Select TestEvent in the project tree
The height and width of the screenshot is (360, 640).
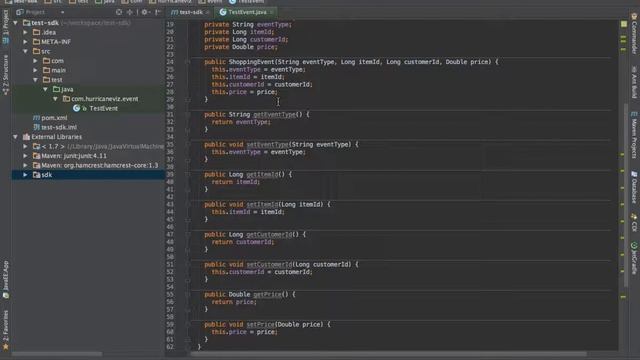point(104,108)
